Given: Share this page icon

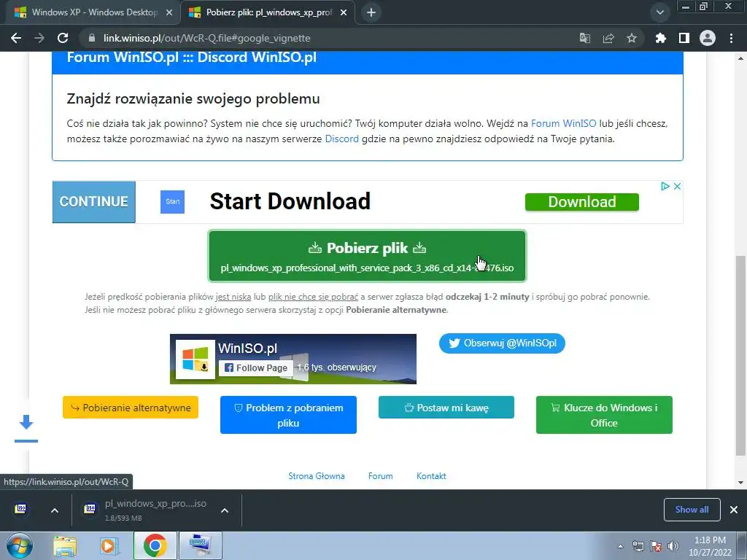Looking at the screenshot, I should coord(608,38).
